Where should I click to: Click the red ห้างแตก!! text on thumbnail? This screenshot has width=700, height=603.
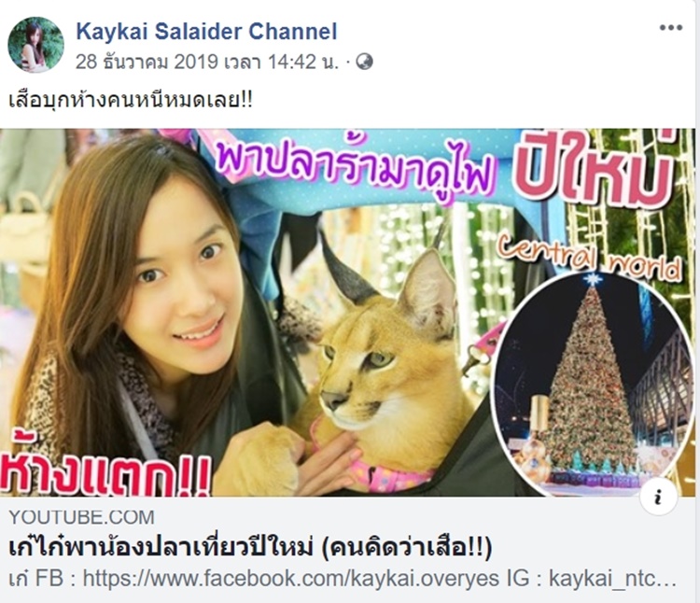pyautogui.click(x=105, y=464)
